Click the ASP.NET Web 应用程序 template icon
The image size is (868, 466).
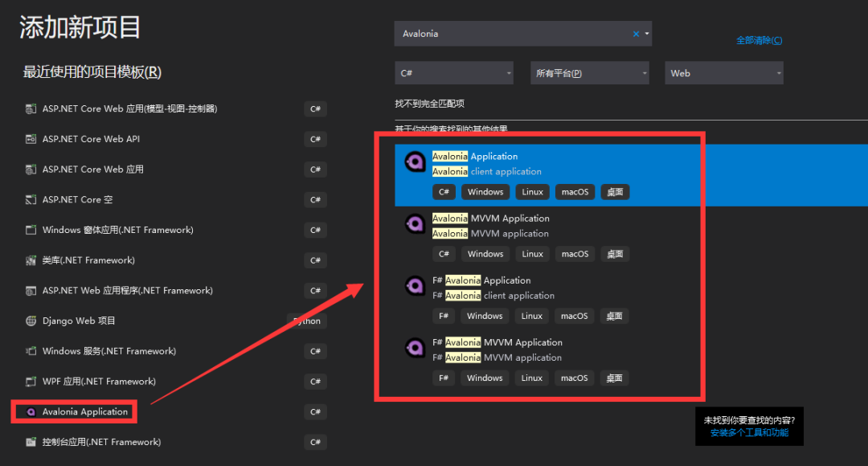[x=31, y=291]
